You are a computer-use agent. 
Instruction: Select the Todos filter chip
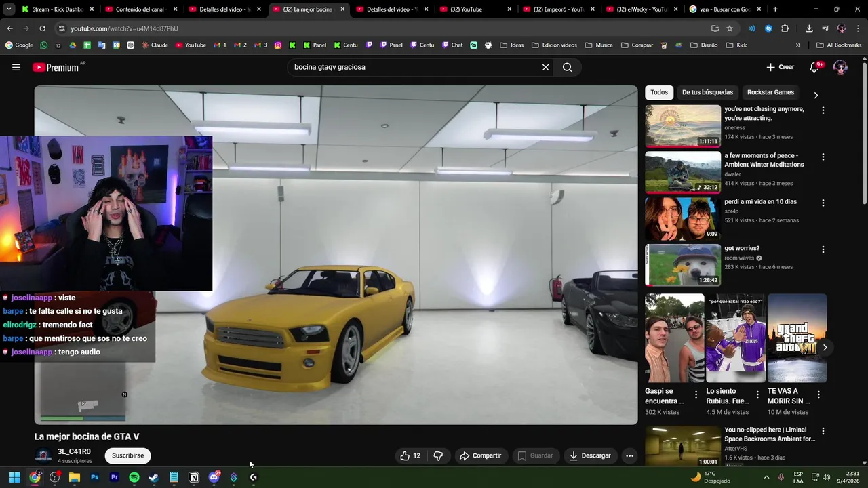pos(659,92)
